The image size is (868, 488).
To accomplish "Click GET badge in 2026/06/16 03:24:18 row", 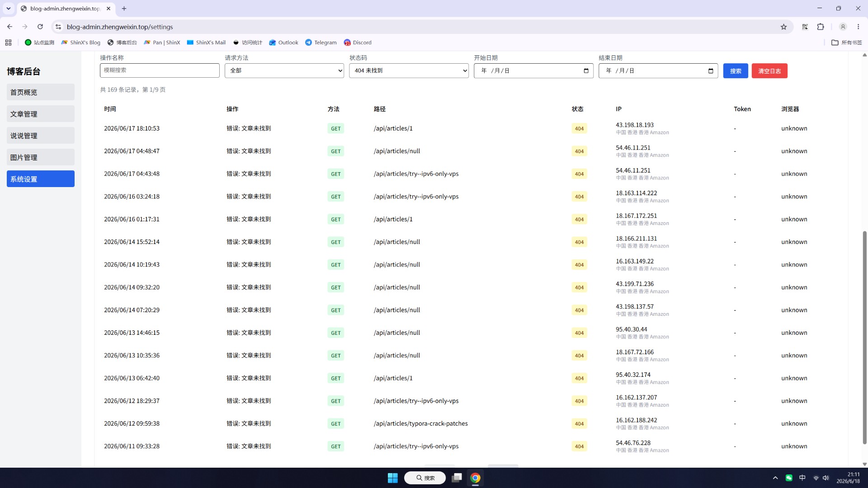I will click(335, 197).
